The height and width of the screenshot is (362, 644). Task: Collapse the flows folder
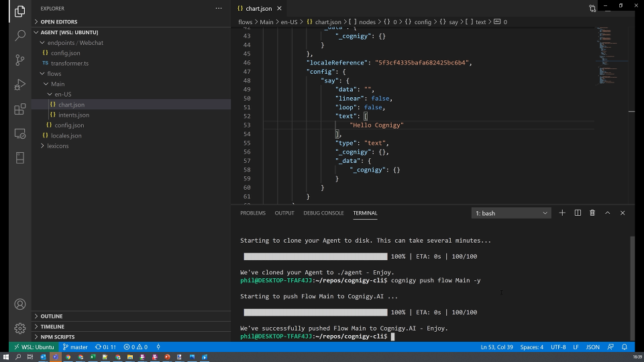pyautogui.click(x=54, y=74)
